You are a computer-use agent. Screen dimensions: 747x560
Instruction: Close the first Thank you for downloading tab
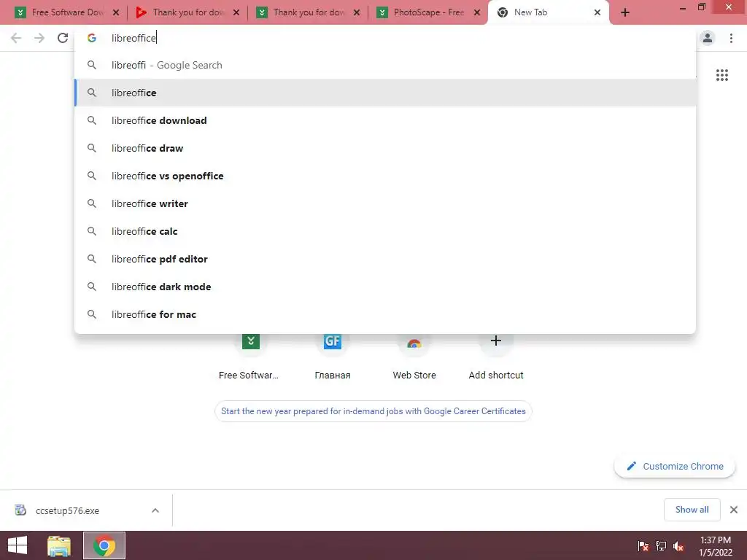(x=236, y=13)
